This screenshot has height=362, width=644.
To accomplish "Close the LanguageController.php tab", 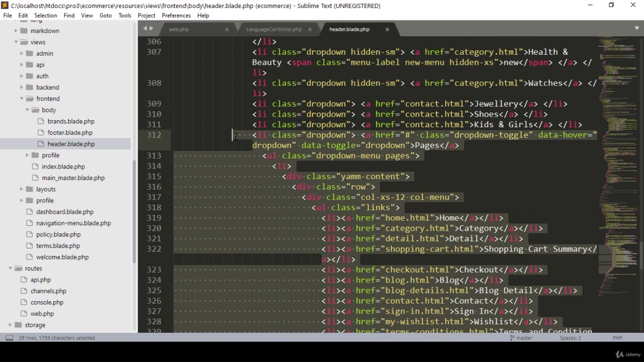I will (309, 29).
